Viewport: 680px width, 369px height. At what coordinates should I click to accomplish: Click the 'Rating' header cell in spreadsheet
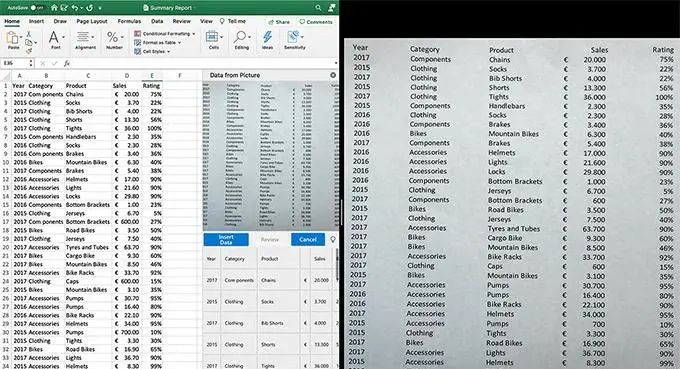(x=152, y=85)
